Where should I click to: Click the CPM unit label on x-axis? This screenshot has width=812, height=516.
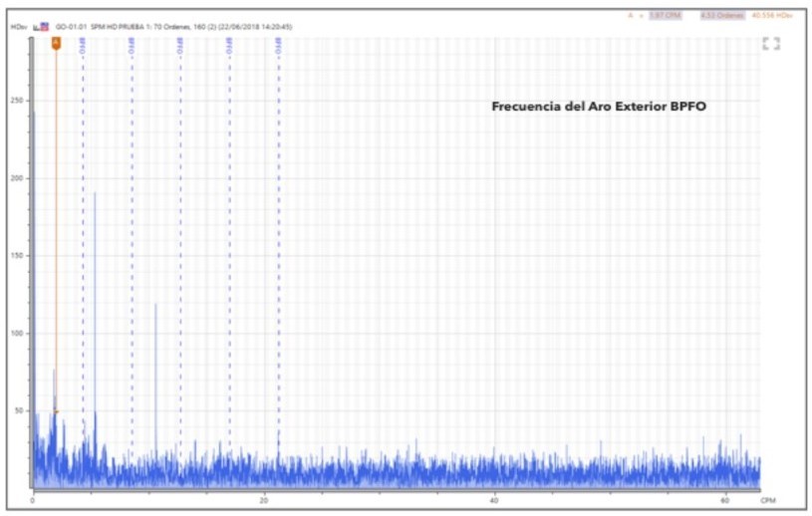(x=768, y=500)
